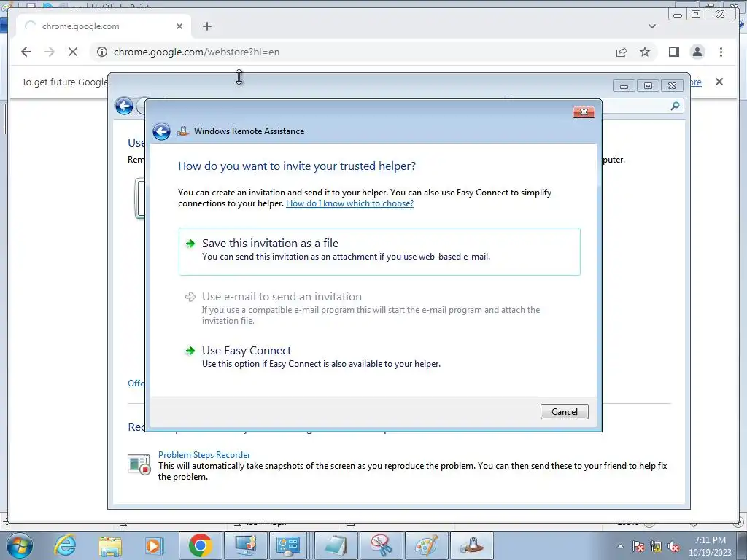
Task: Bookmark this page with star icon
Action: (x=645, y=52)
